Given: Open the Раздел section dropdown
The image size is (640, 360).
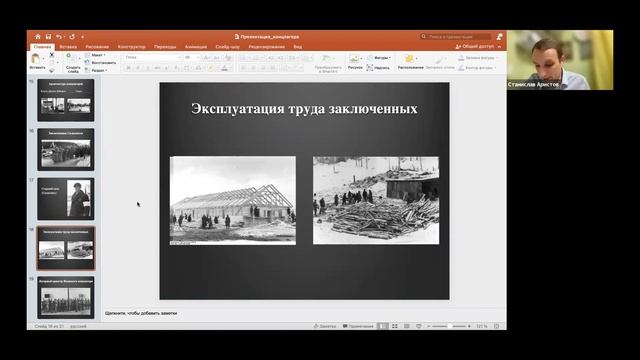Looking at the screenshot, I should pos(96,71).
